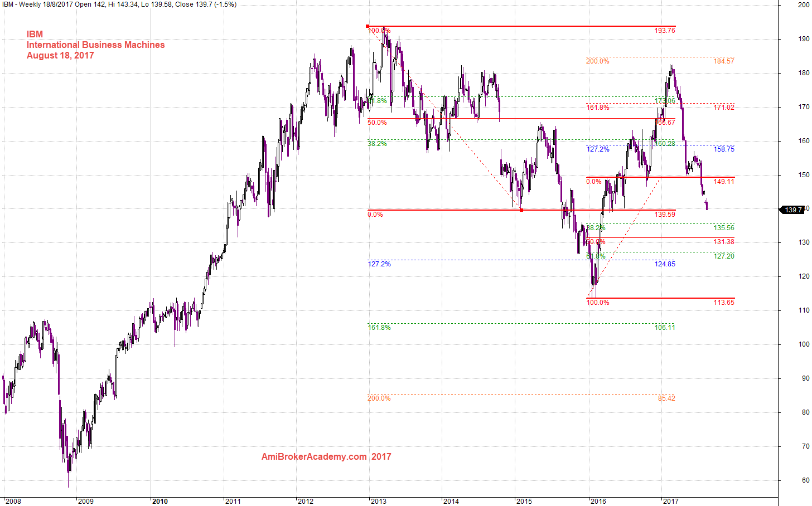Select the 2017 year label on time axis
Image resolution: width=812 pixels, height=506 pixels.
[x=671, y=502]
